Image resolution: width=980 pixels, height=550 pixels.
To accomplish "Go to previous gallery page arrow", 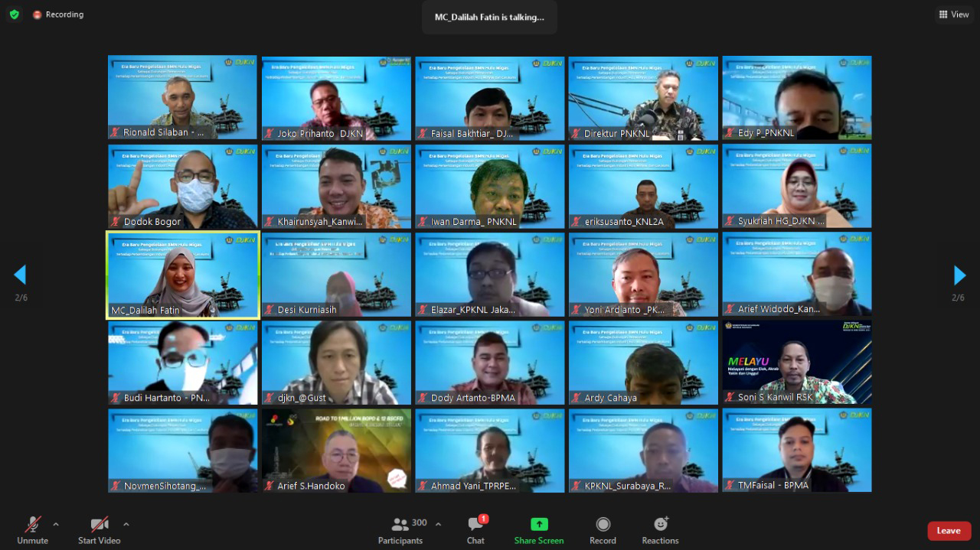I will coord(21,275).
